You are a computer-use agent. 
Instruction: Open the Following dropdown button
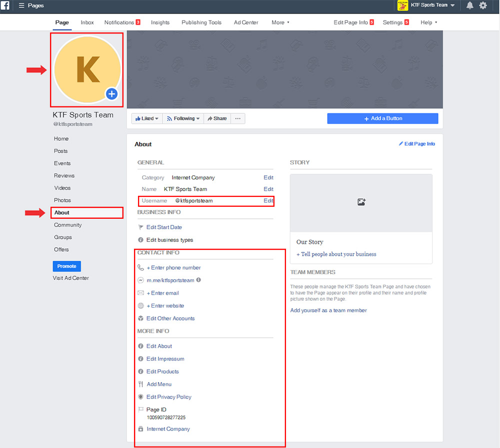[x=183, y=118]
